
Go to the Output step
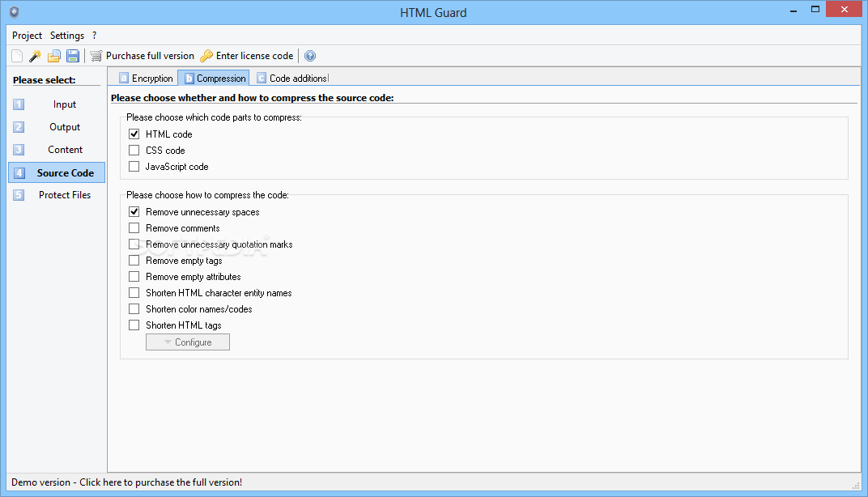click(x=57, y=127)
